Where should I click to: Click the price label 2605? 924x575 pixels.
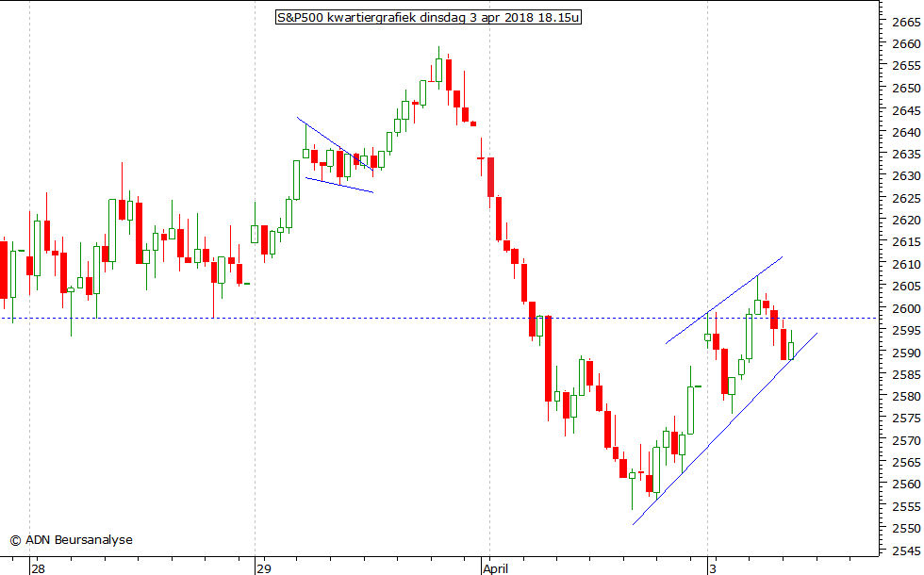[906, 287]
